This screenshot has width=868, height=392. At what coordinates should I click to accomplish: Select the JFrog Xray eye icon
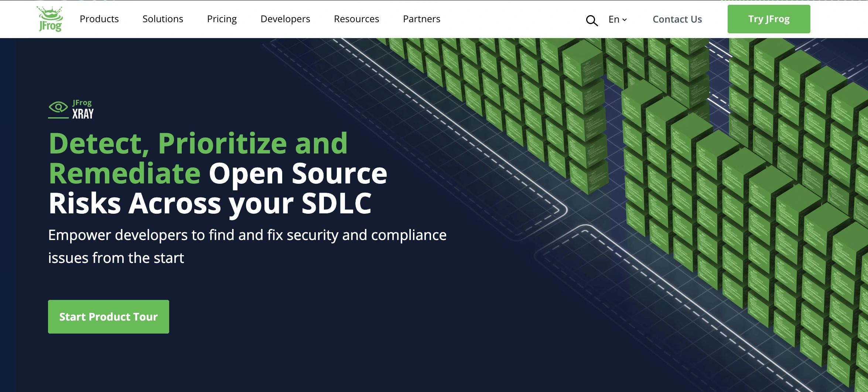58,107
